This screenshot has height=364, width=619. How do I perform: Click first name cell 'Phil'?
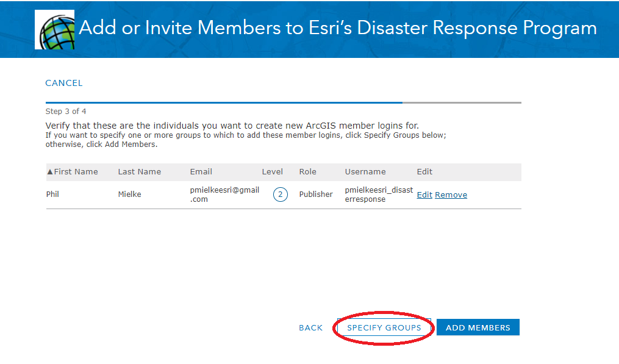[x=52, y=194]
